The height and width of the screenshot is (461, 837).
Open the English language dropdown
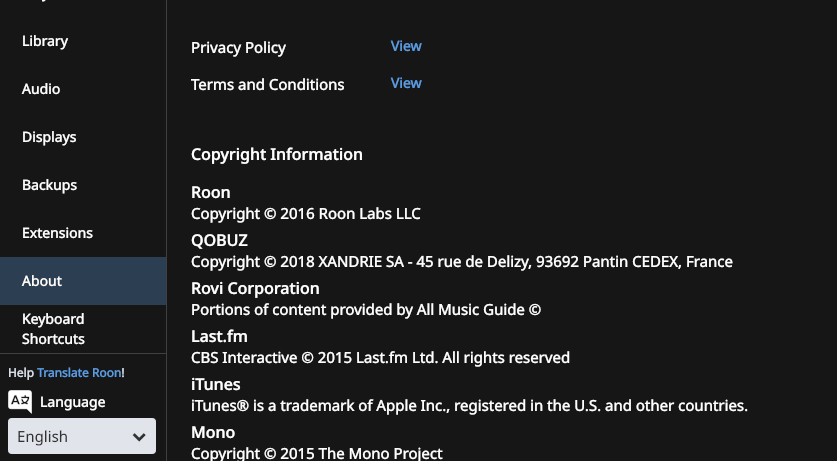pyautogui.click(x=82, y=437)
